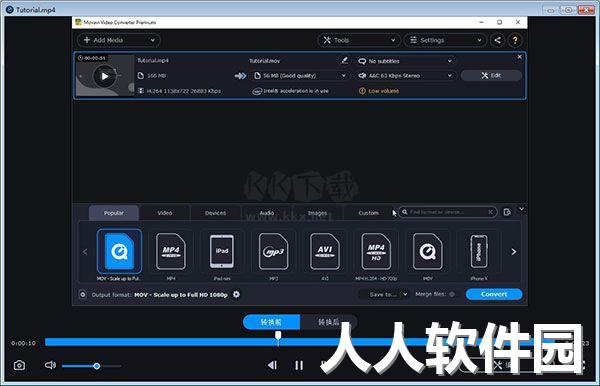Viewport: 600px width, 386px height.
Task: Clear the format search field
Action: 491,212
